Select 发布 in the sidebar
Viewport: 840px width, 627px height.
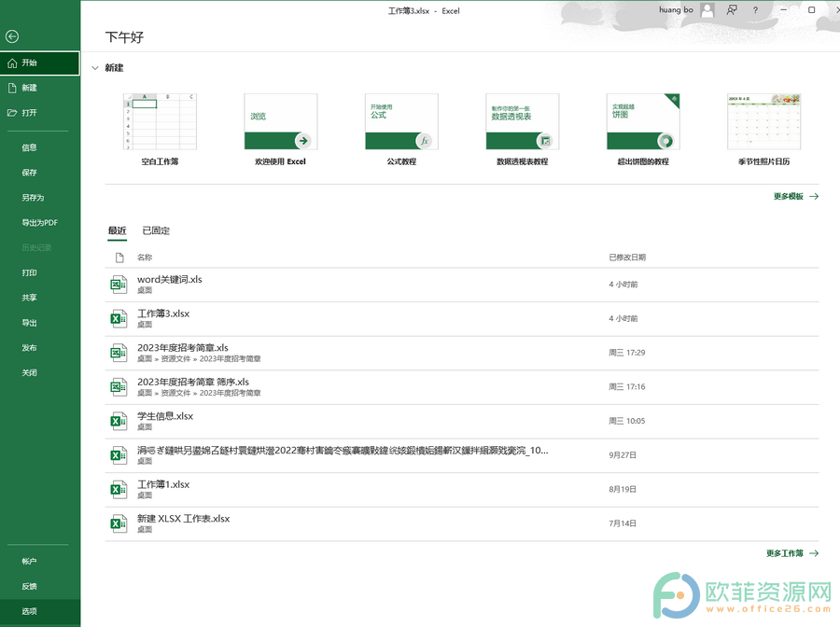pyautogui.click(x=30, y=347)
